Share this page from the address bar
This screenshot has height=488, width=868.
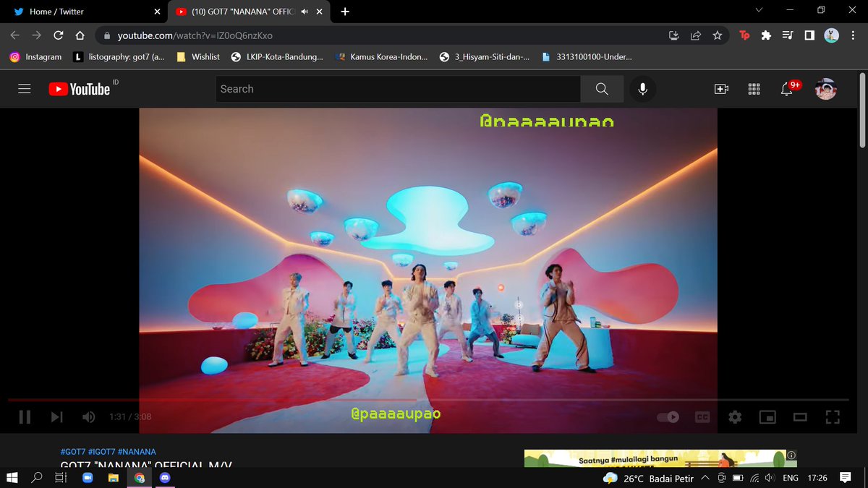coord(696,35)
